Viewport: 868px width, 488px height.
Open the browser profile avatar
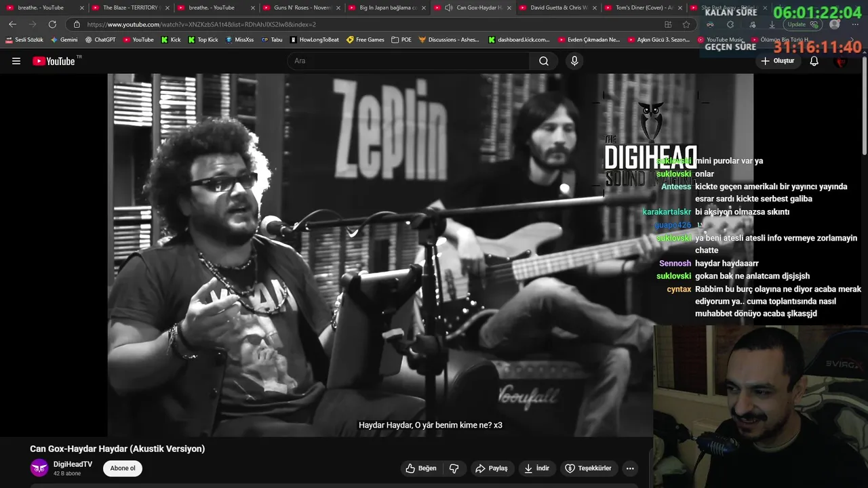point(835,24)
